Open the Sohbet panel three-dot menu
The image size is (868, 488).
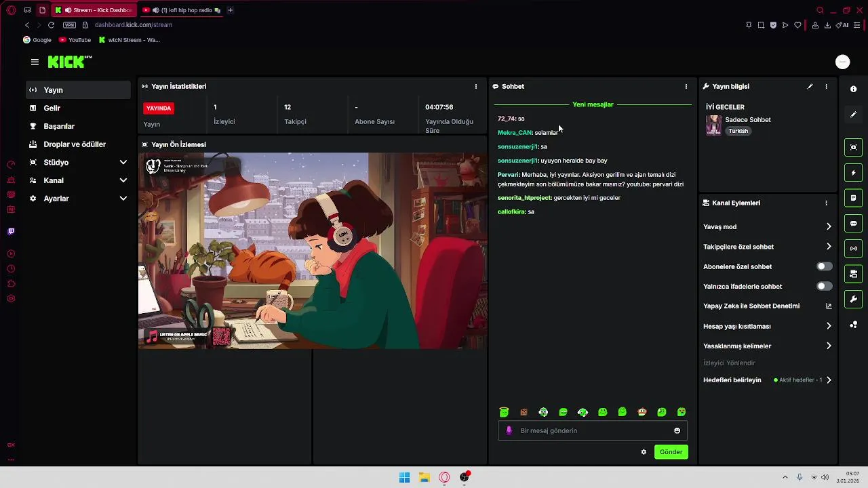686,86
